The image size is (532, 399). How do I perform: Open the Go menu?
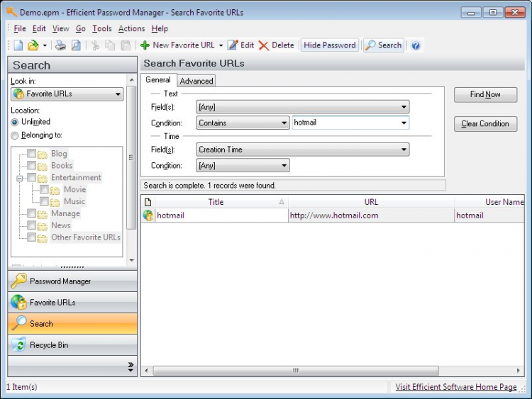tap(80, 28)
